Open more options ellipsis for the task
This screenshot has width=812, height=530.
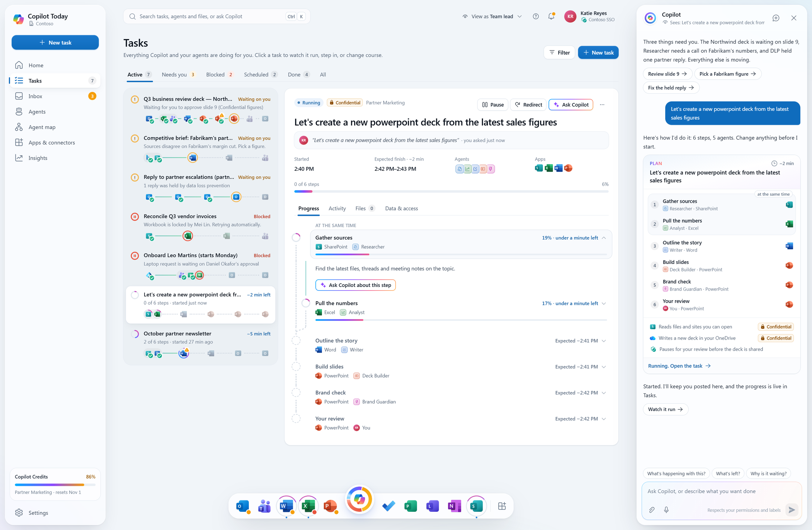coord(602,105)
